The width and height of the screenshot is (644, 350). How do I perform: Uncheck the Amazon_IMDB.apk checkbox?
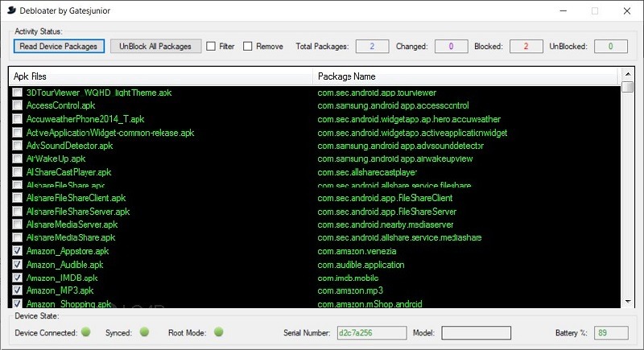(17, 278)
